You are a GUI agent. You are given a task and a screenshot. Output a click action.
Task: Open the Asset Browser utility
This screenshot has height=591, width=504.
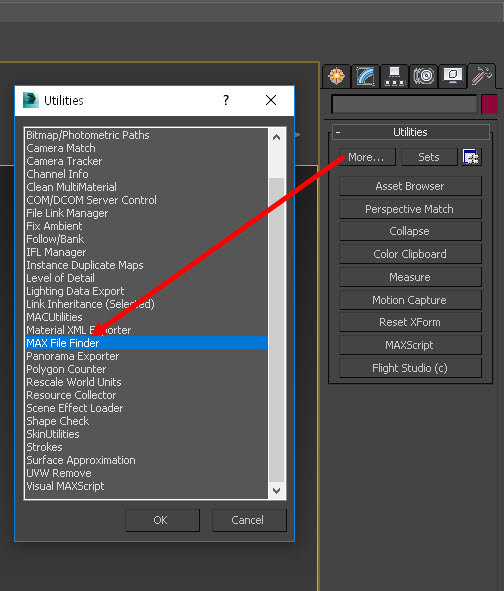[410, 186]
